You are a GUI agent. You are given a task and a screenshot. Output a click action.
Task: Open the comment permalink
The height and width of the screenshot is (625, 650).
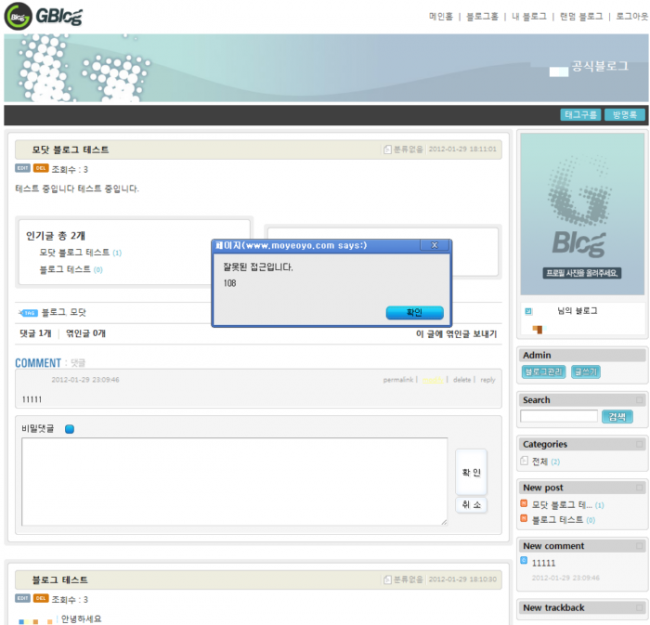[398, 380]
